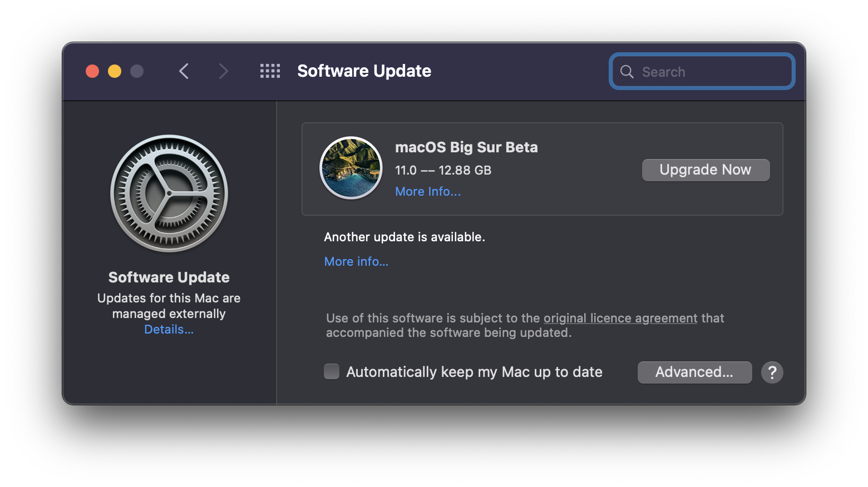Click Upgrade Now button

(706, 170)
